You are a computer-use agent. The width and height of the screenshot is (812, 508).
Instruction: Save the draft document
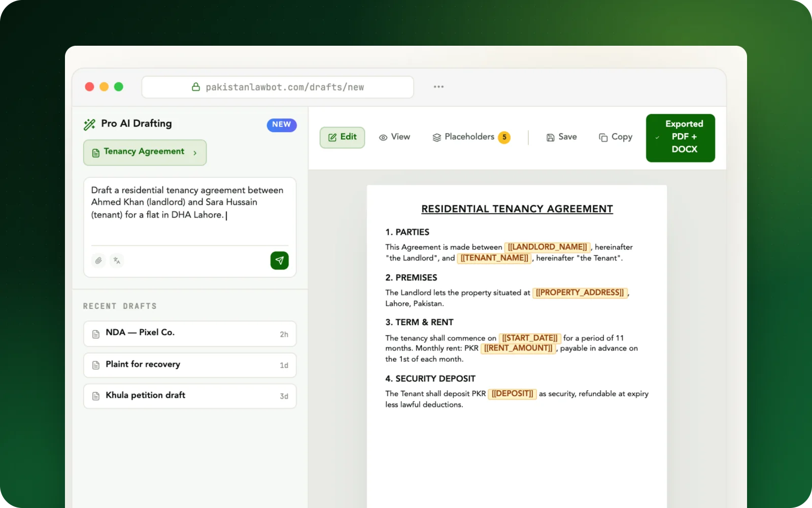[561, 137]
